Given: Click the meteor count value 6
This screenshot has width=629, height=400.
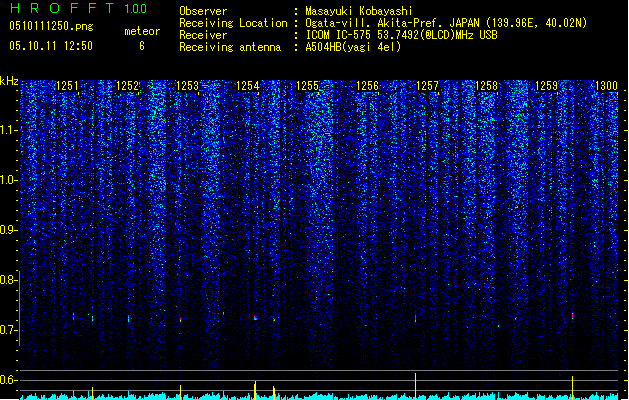Looking at the screenshot, I should [142, 46].
